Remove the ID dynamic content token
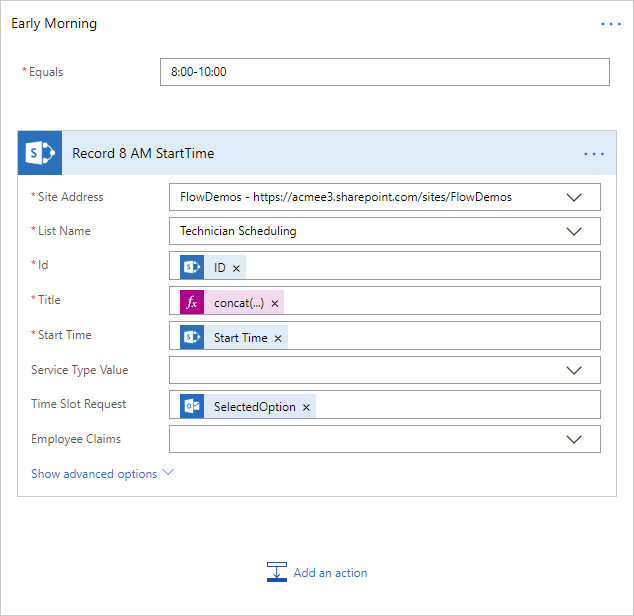 pos(237,268)
